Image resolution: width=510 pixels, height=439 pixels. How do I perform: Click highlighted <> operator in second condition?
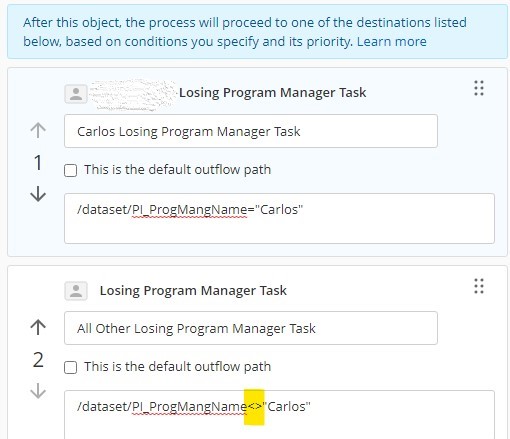point(255,407)
